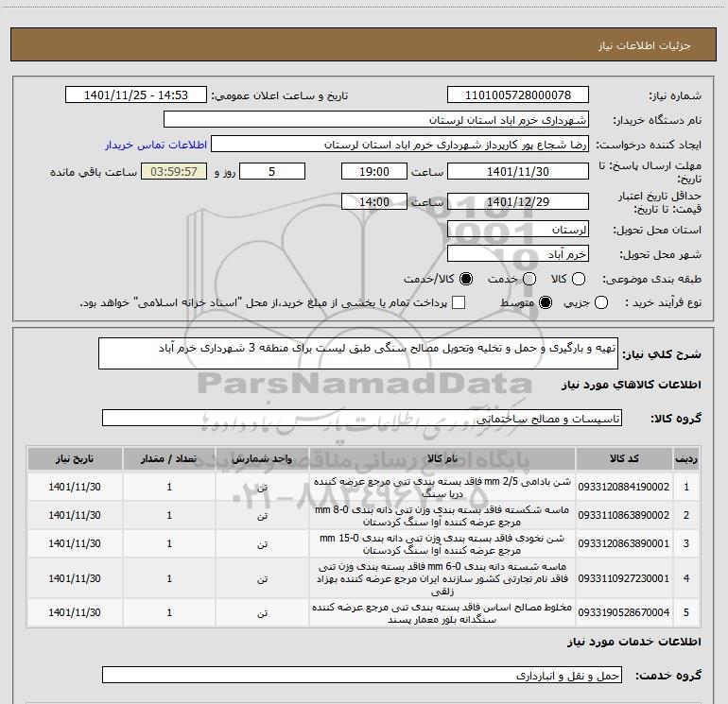Click the شن بادامی 2/5 mm item name
The image size is (728, 704).
(442, 488)
